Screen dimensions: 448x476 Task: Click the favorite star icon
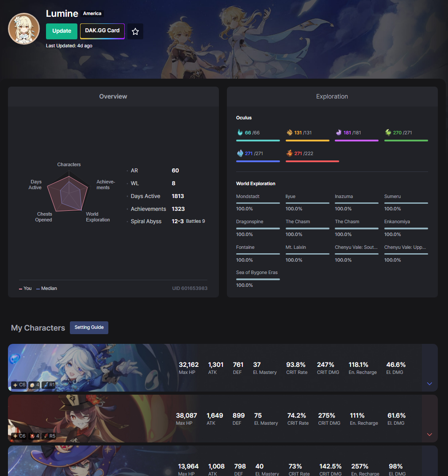[x=135, y=31]
